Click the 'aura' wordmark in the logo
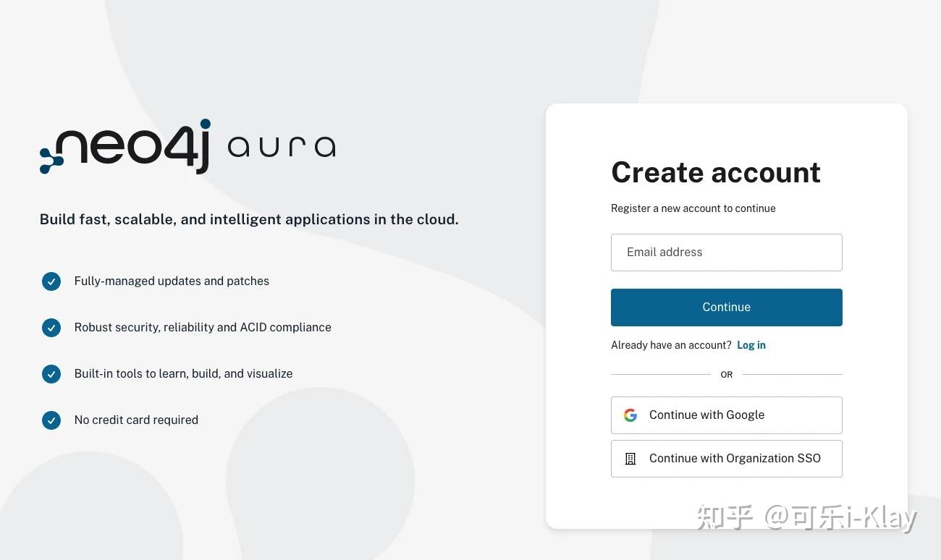 click(x=282, y=147)
